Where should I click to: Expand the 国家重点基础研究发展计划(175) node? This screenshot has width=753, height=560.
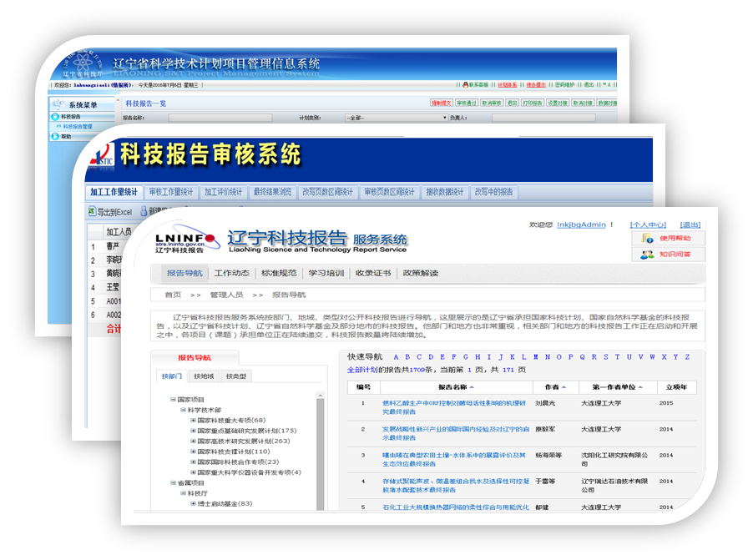click(x=193, y=431)
